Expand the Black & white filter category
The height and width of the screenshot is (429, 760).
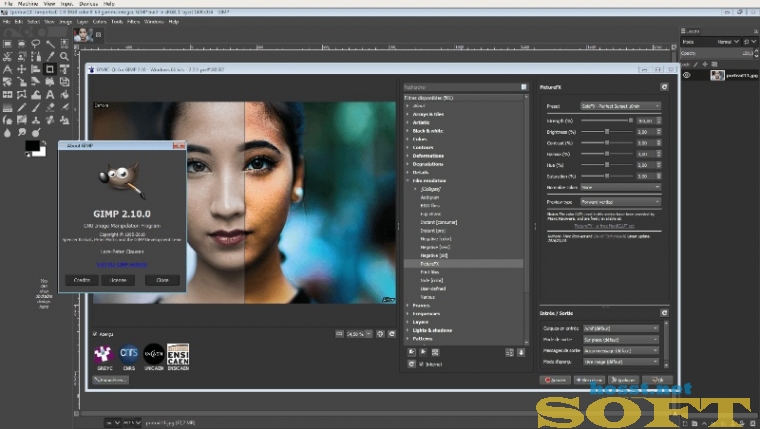(408, 131)
